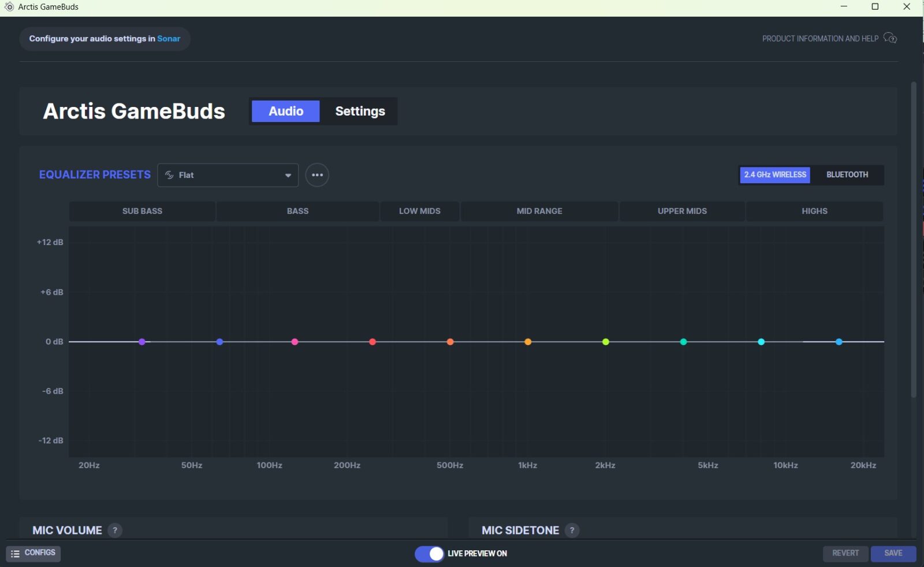Click the dropdown arrow in presets box
Image resolution: width=924 pixels, height=567 pixels.
[288, 176]
